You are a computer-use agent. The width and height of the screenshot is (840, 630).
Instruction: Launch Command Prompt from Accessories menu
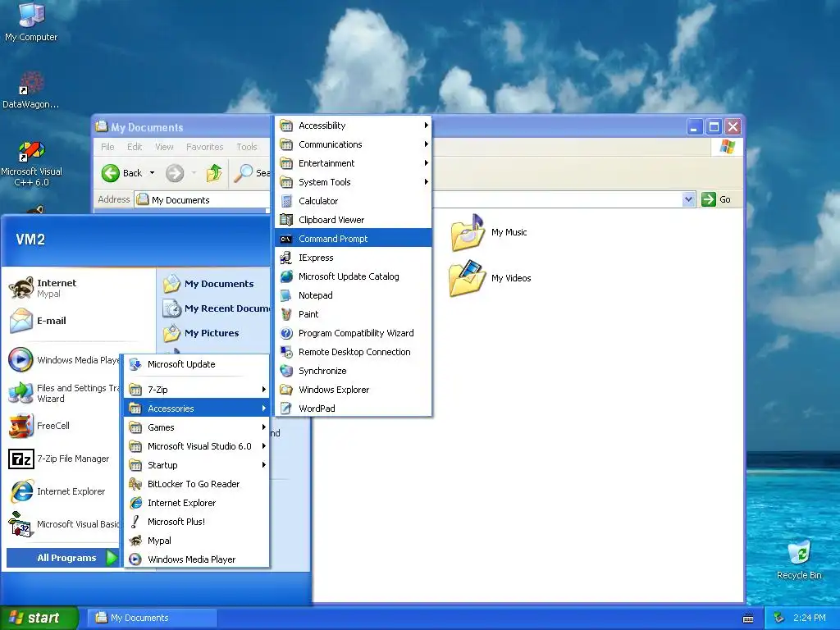353,239
